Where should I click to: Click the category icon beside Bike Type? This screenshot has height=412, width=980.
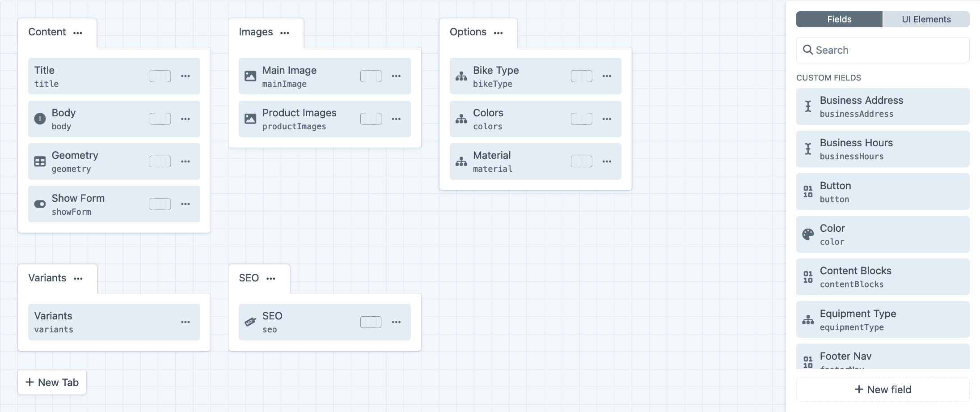coord(461,76)
